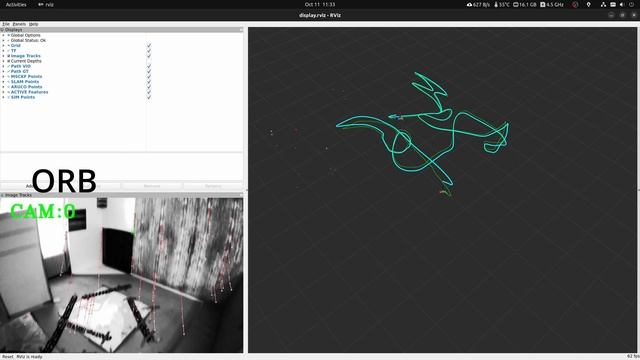Open the Panels menu
Image resolution: width=640 pixels, height=360 pixels.
19,24
